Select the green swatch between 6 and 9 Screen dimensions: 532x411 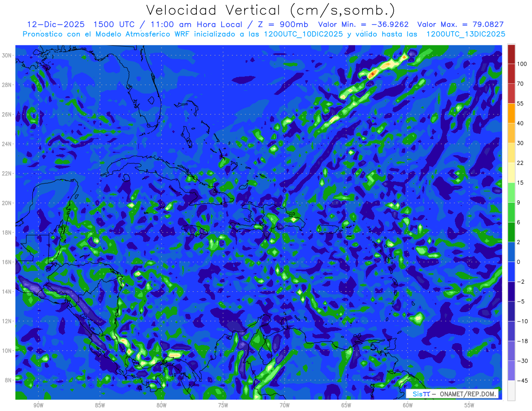(511, 212)
